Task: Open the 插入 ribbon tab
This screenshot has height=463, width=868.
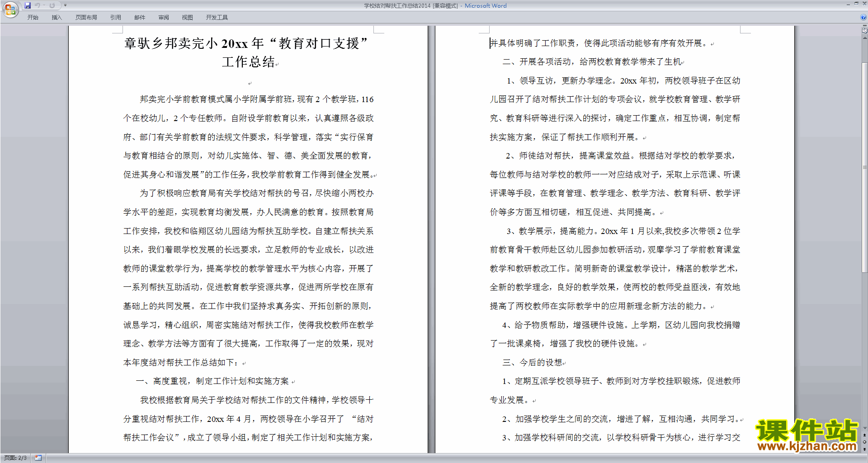Action: 57,18
